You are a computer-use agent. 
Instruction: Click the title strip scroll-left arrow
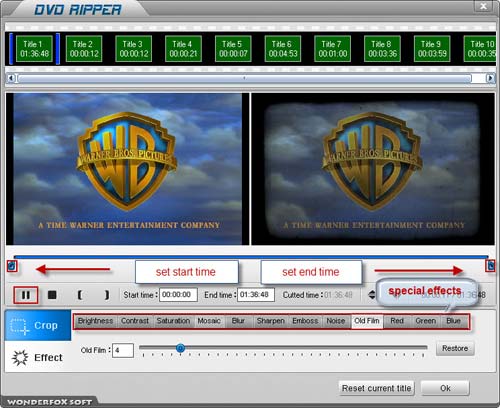(11, 78)
